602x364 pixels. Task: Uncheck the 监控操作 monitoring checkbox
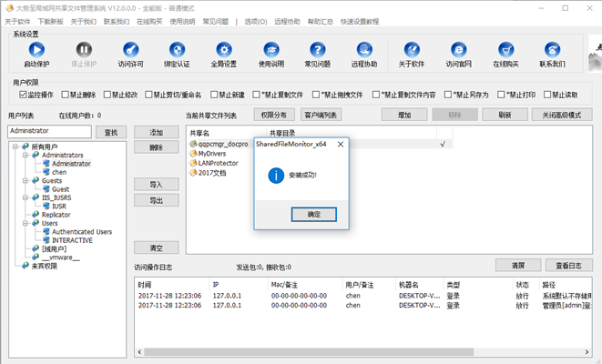click(x=22, y=95)
